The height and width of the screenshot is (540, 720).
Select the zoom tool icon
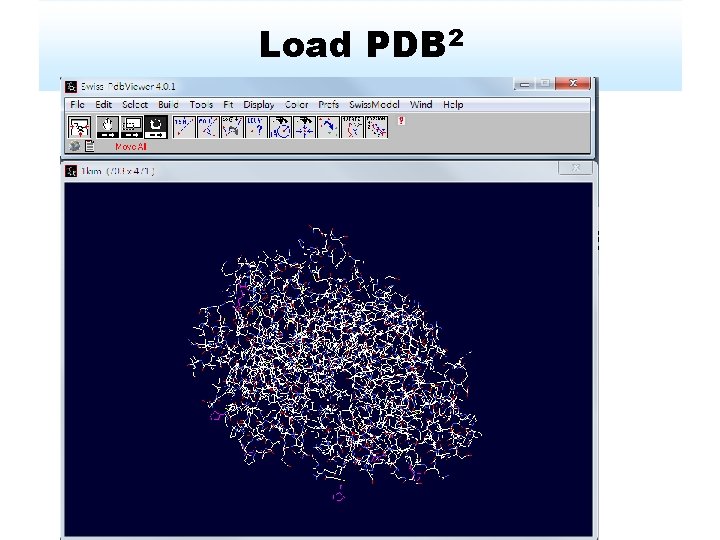[132, 127]
